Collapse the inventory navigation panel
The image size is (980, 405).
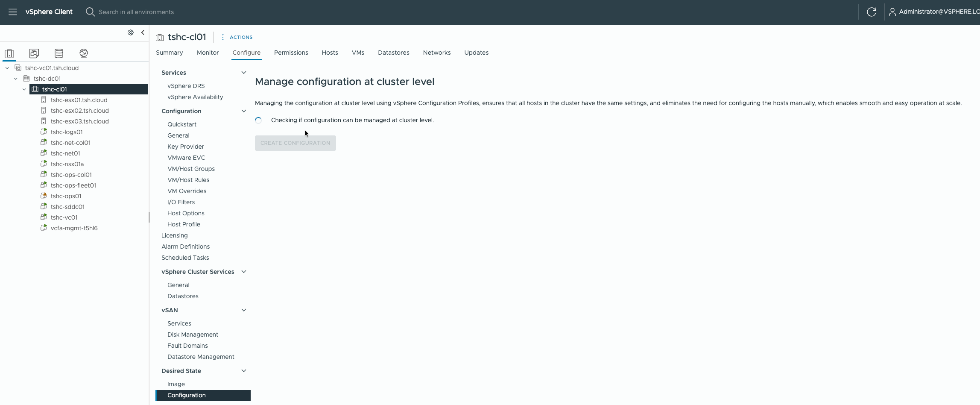pyautogui.click(x=143, y=32)
